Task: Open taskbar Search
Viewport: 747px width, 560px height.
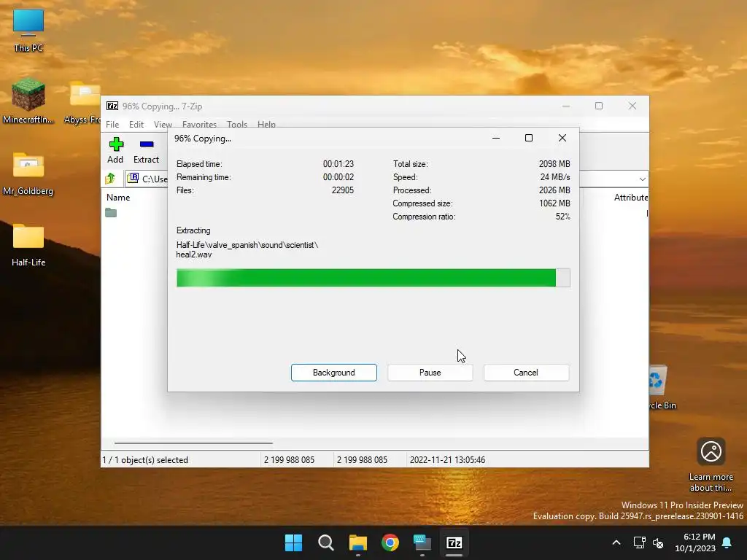Action: coord(326,542)
